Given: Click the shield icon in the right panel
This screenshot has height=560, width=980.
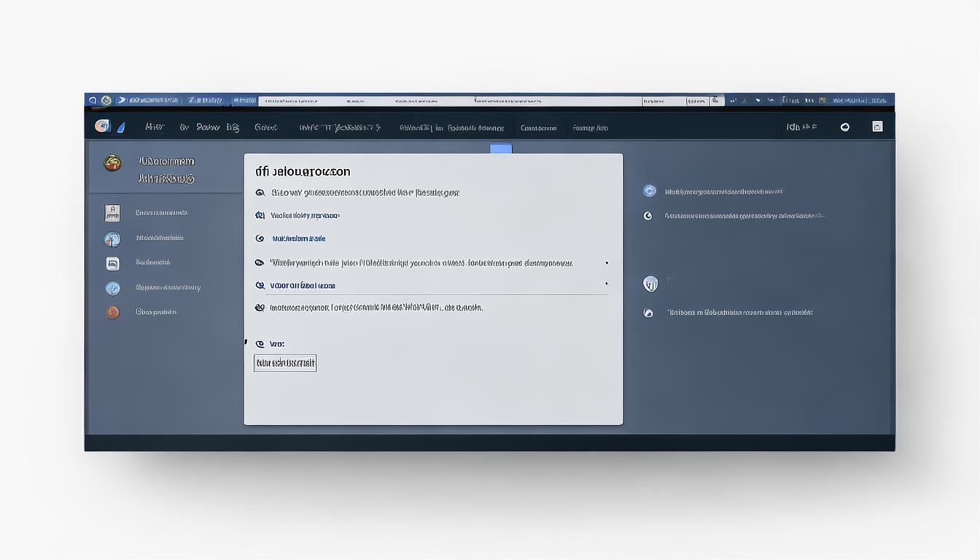Looking at the screenshot, I should pyautogui.click(x=650, y=284).
